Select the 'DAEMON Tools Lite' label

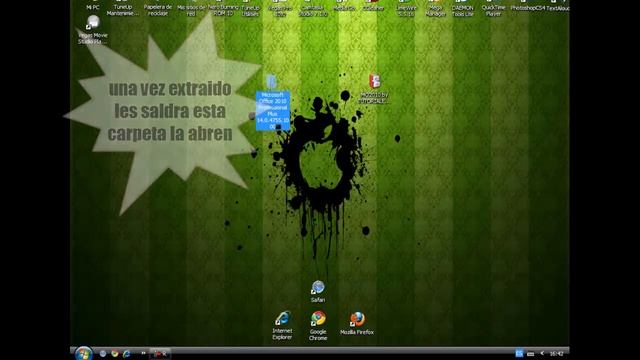coord(462,11)
